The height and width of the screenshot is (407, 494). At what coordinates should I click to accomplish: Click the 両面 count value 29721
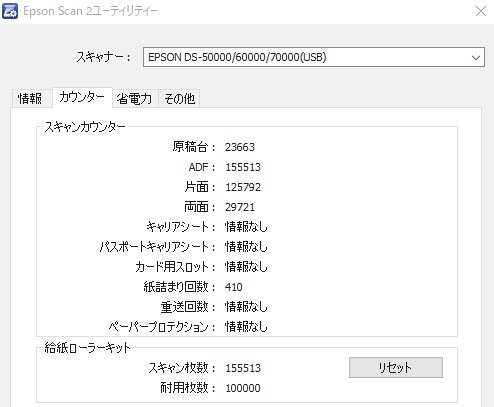point(240,207)
